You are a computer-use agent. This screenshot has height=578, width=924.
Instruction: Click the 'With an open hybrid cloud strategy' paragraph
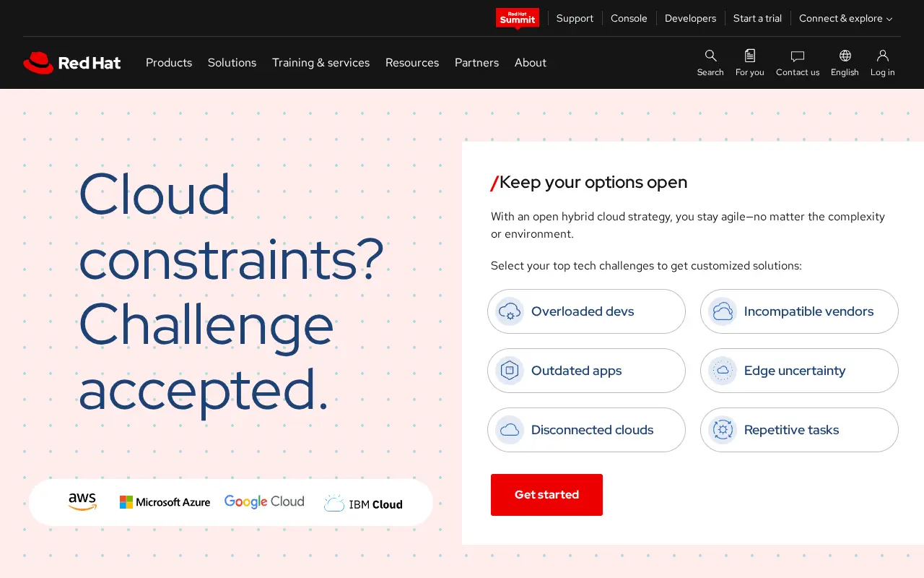pyautogui.click(x=688, y=225)
